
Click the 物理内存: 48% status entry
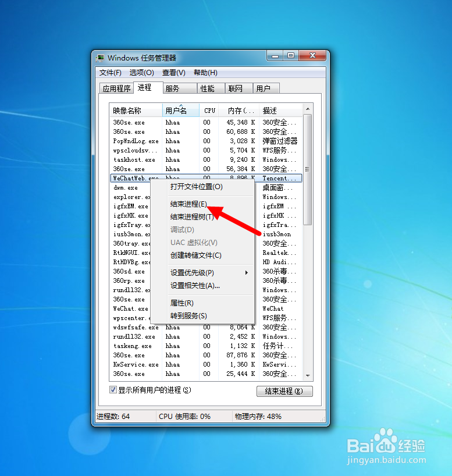(x=258, y=417)
